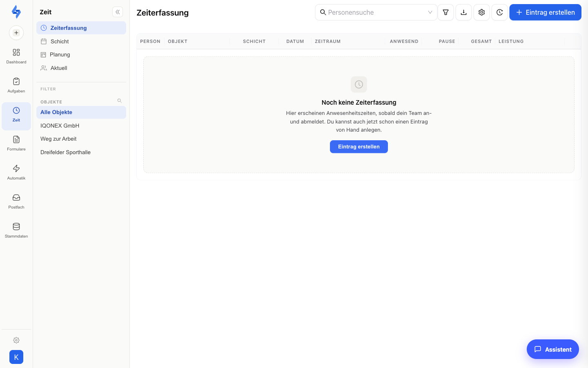Click the K user avatar
Screen dimensions: 588x368
pos(16,357)
